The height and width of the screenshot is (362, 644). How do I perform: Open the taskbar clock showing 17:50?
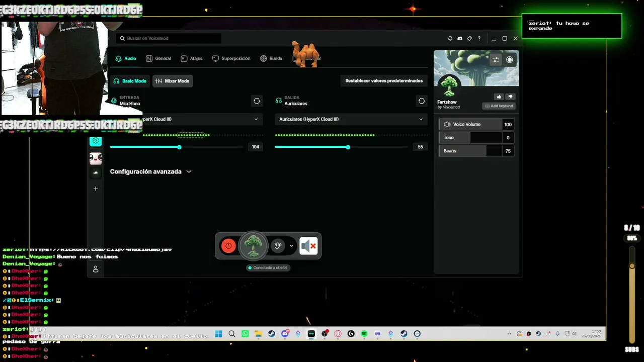[592, 334]
